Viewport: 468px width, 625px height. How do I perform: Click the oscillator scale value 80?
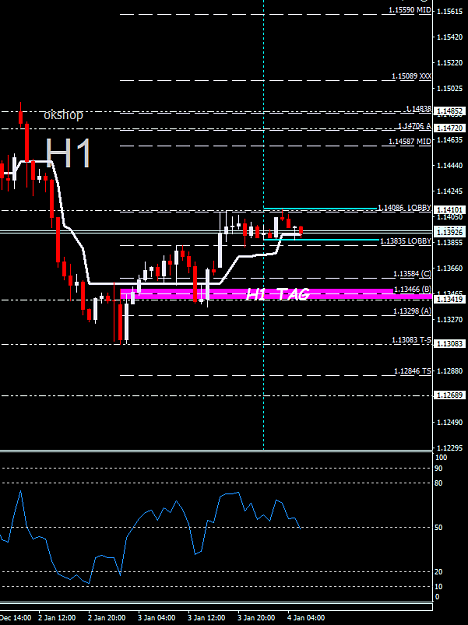pyautogui.click(x=439, y=483)
